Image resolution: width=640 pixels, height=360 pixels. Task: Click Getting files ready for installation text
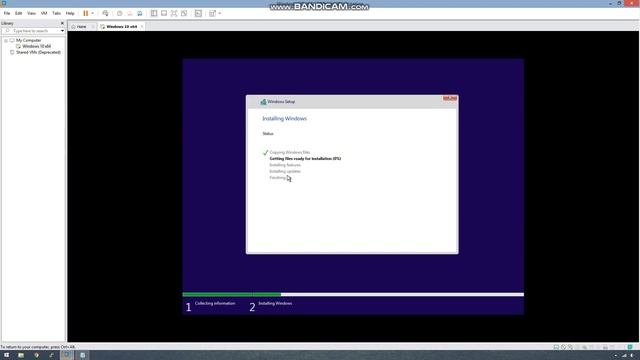click(305, 158)
